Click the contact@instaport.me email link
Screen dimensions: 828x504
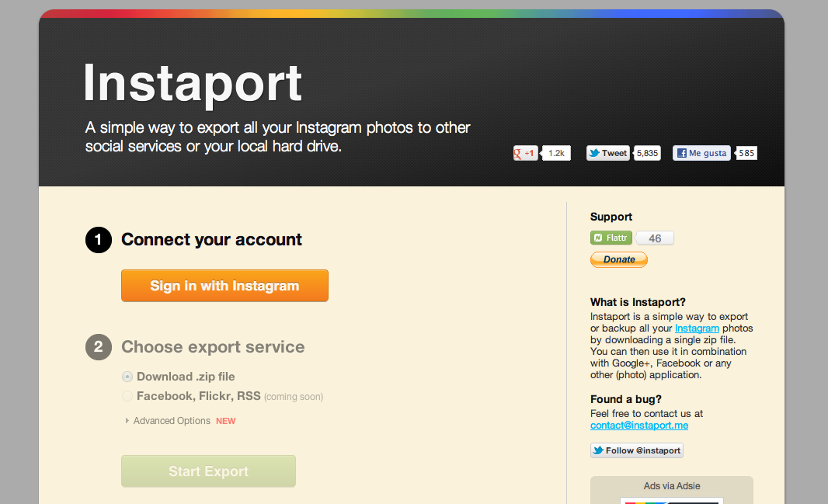point(639,426)
